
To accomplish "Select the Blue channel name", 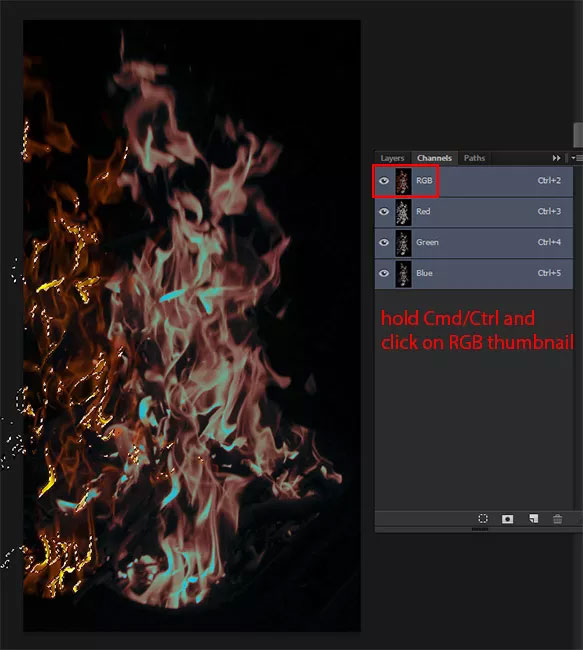I will point(424,273).
